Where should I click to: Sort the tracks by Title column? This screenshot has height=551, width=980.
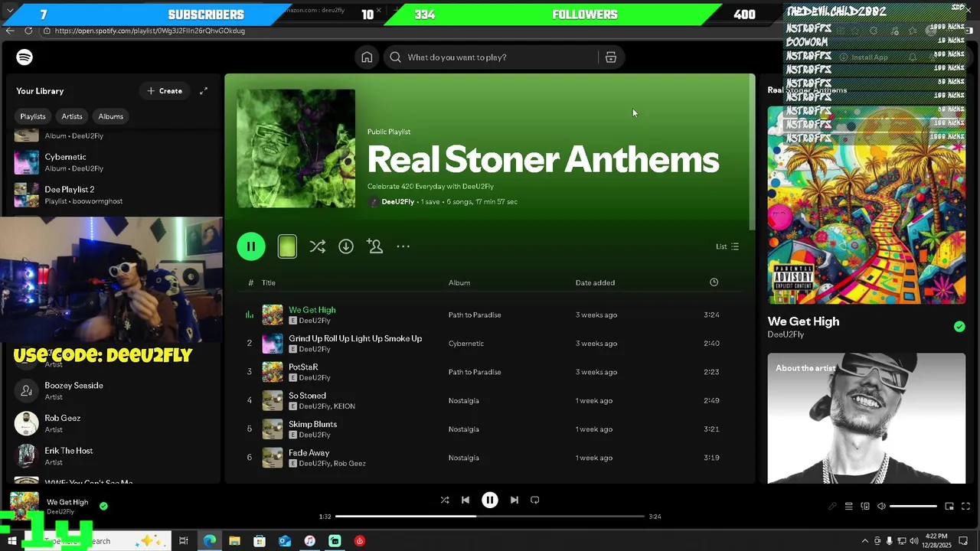(x=269, y=283)
